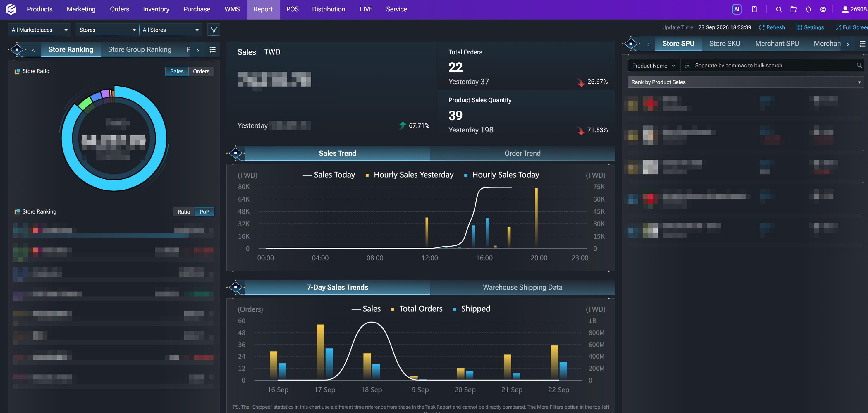Click Full Screen button
The width and height of the screenshot is (868, 413).
pos(852,27)
